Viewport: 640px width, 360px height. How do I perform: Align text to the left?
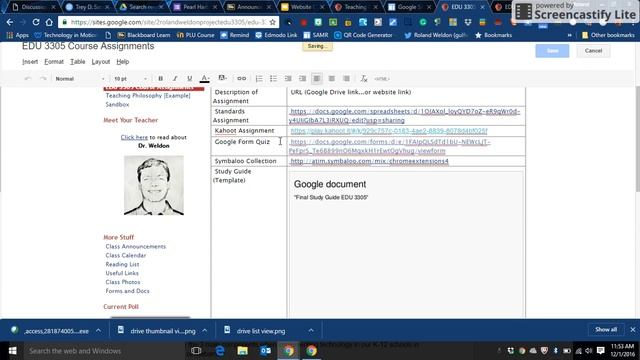(317, 78)
